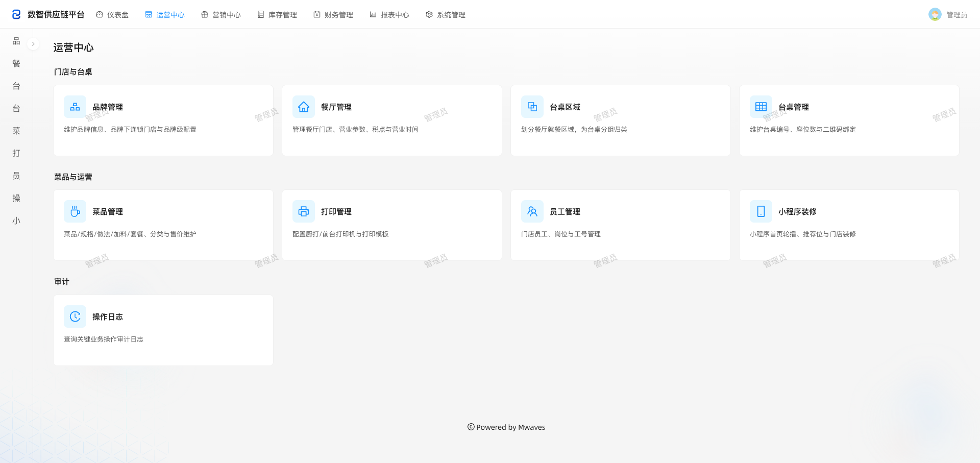Click the 操作日志 clock icon
980x463 pixels.
click(75, 316)
